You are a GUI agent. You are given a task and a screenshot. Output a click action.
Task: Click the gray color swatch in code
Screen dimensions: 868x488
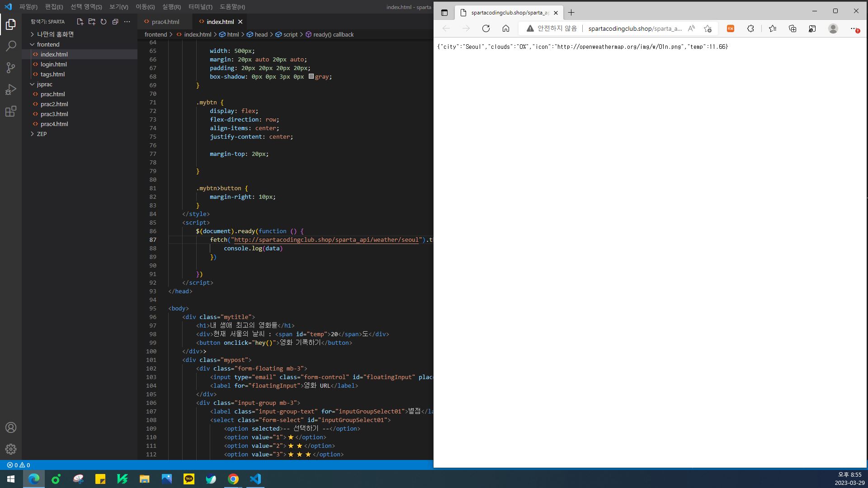(x=311, y=76)
